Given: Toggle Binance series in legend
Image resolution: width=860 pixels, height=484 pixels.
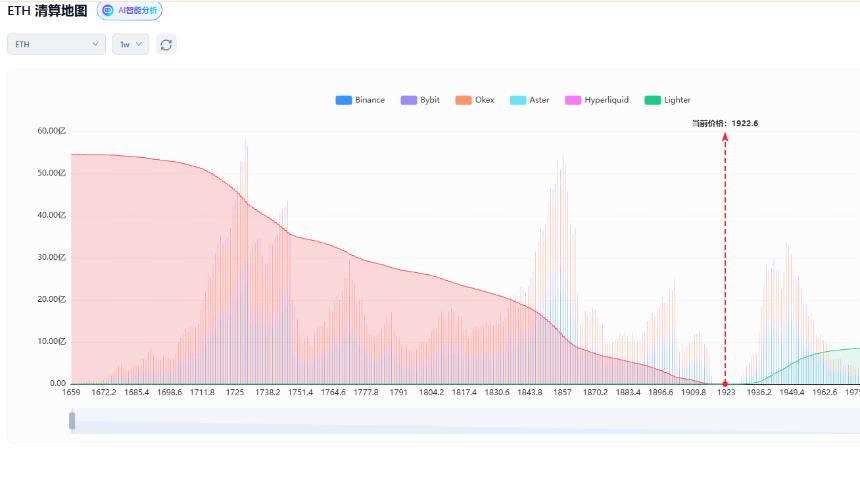Looking at the screenshot, I should 360,100.
